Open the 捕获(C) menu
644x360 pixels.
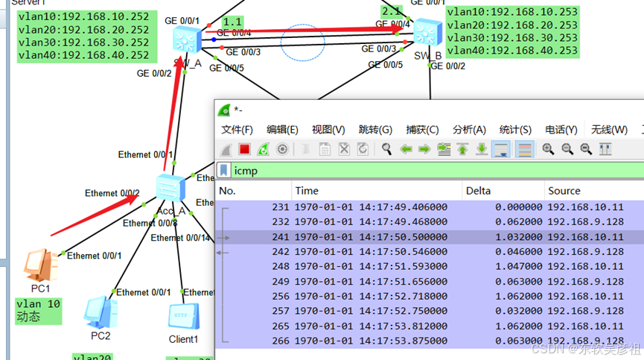click(x=422, y=130)
